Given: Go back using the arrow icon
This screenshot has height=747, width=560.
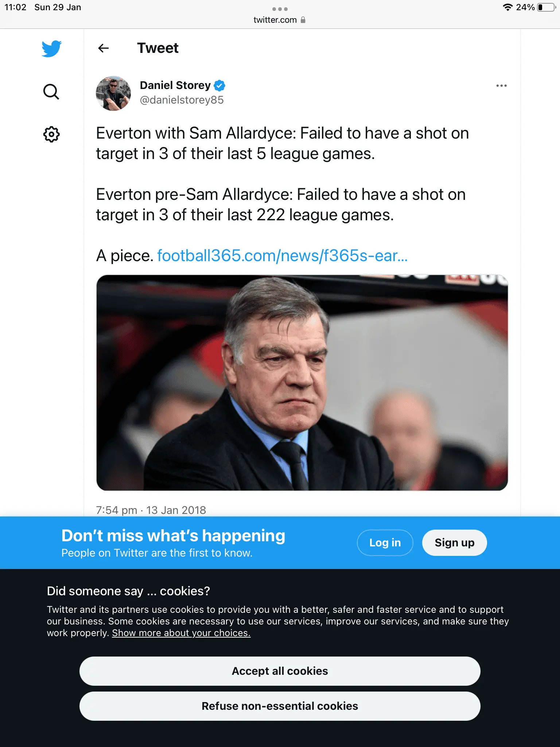Looking at the screenshot, I should [104, 48].
